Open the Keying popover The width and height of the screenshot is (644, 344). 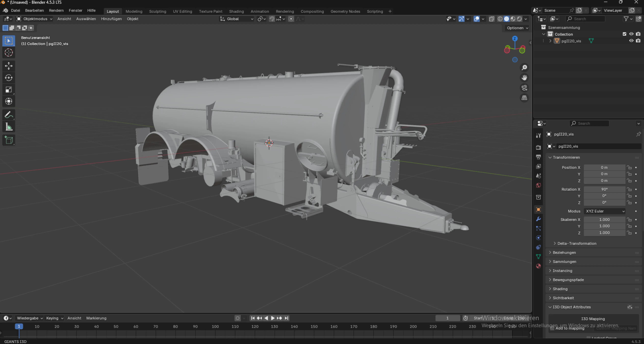tap(54, 318)
